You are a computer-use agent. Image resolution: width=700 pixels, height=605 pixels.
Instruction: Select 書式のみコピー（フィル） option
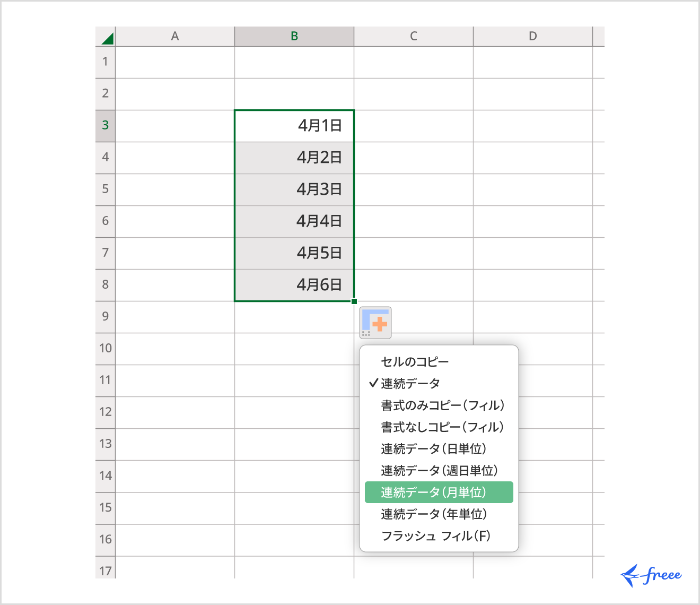point(441,405)
